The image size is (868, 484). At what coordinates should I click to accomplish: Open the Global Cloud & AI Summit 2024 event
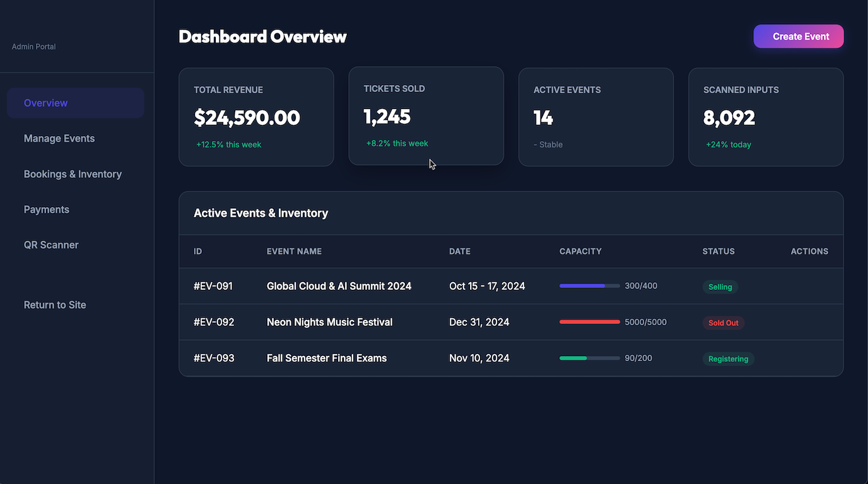(x=339, y=286)
